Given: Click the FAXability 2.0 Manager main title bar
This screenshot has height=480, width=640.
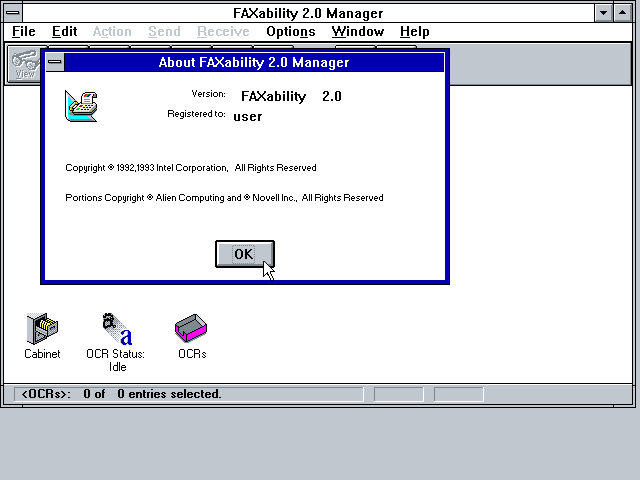Looking at the screenshot, I should pyautogui.click(x=308, y=13).
